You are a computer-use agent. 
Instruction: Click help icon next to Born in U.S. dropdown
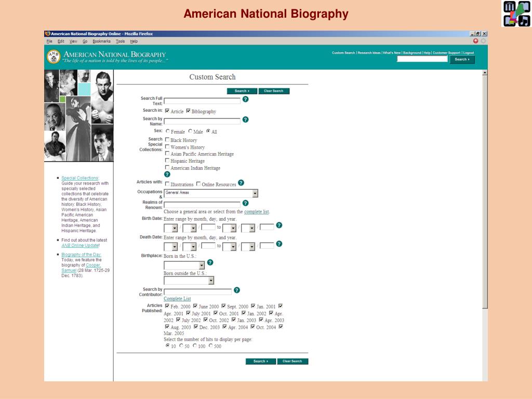click(210, 262)
